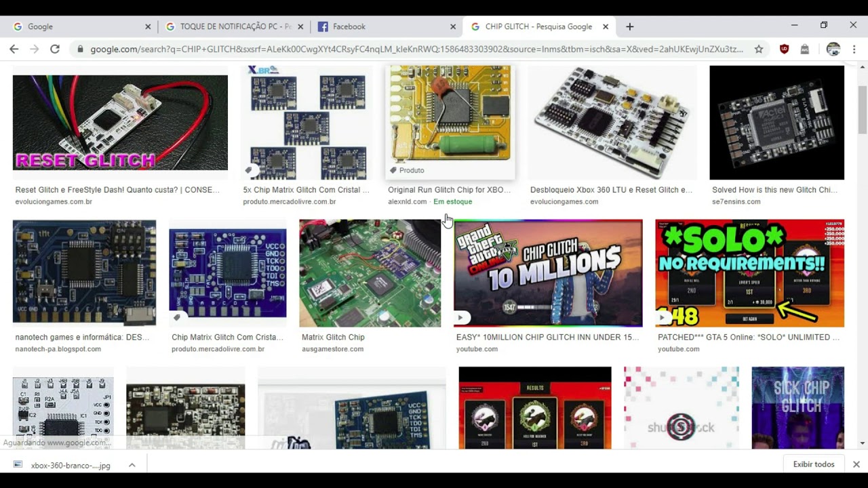Click the Em estoque label
Screen dimensions: 868x488
click(x=453, y=202)
